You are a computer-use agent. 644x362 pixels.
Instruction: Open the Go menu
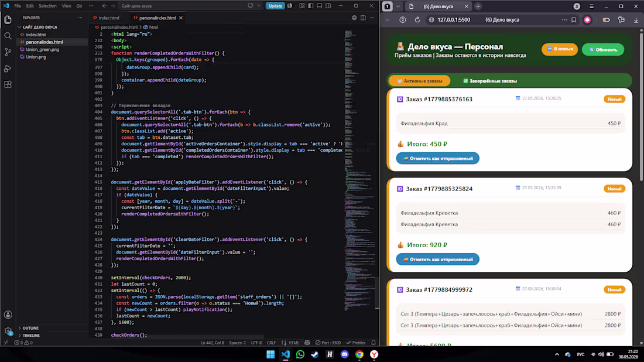pos(79,6)
